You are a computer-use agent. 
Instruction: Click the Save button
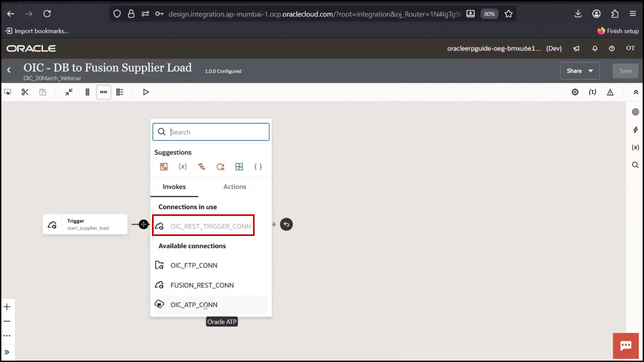625,71
